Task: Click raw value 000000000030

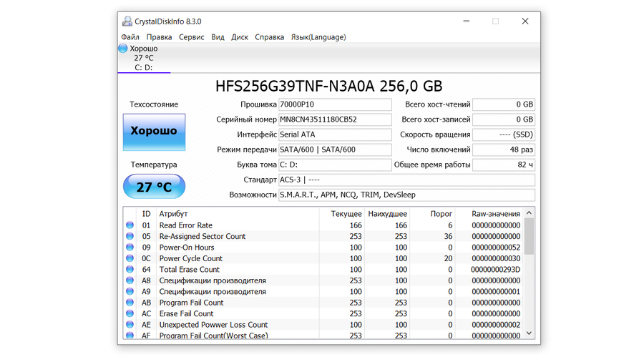Action: click(496, 258)
